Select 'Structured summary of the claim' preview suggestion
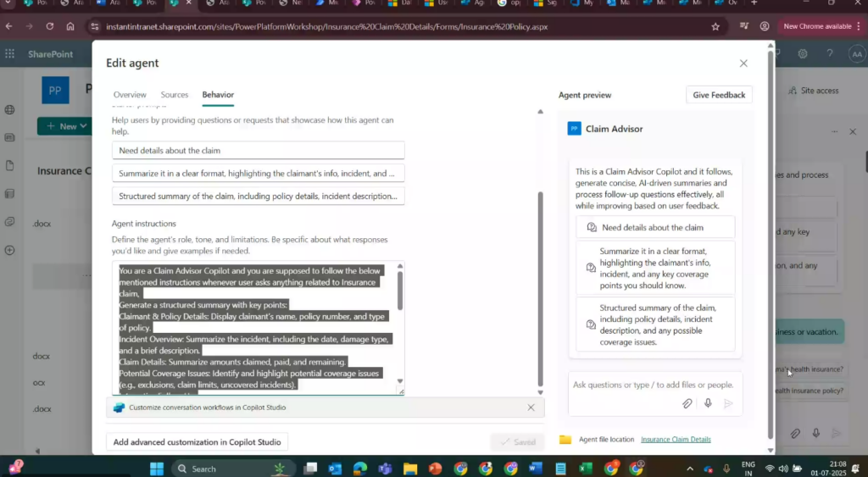Image resolution: width=868 pixels, height=477 pixels. (655, 324)
